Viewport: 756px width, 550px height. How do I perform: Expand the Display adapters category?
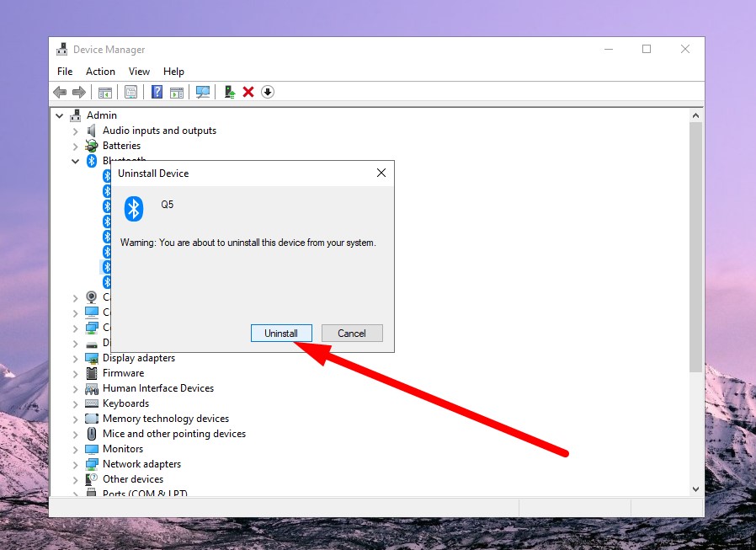pyautogui.click(x=75, y=357)
